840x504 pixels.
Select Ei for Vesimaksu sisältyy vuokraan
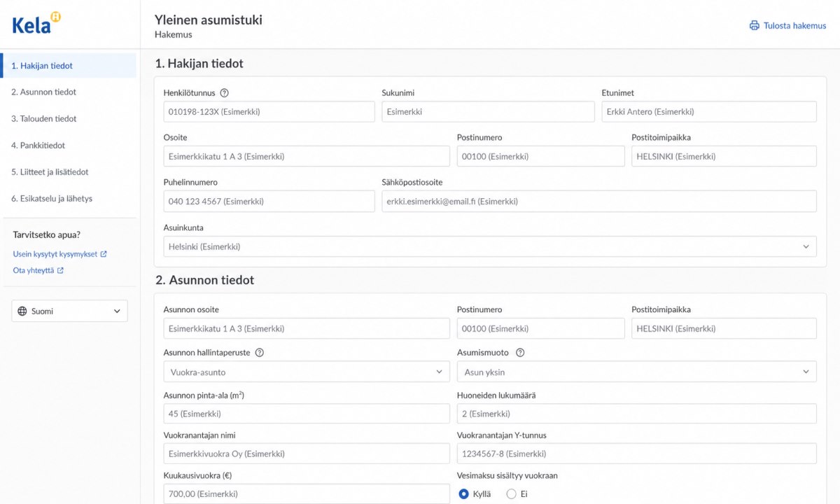pos(511,494)
